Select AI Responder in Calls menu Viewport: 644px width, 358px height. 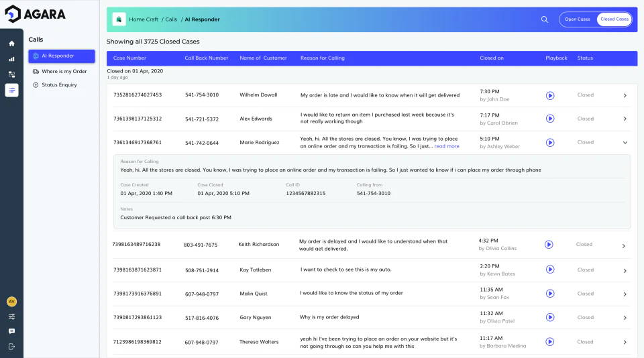coord(62,56)
